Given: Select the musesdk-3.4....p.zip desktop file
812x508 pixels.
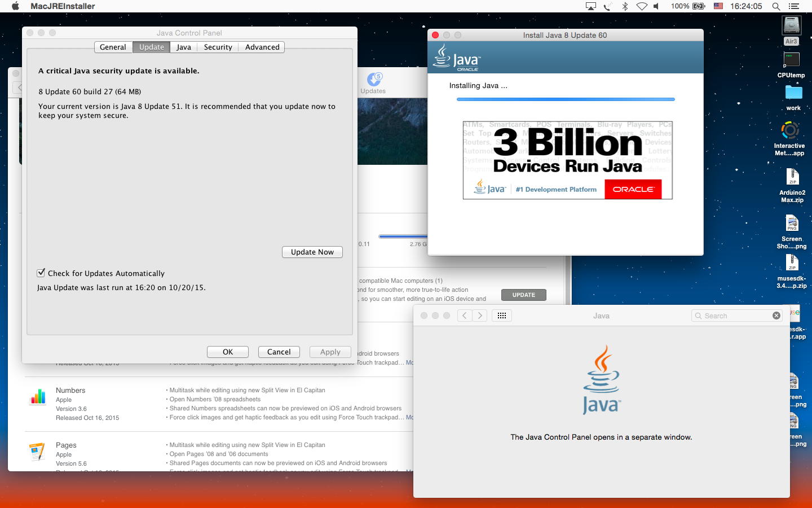Looking at the screenshot, I should [x=792, y=271].
